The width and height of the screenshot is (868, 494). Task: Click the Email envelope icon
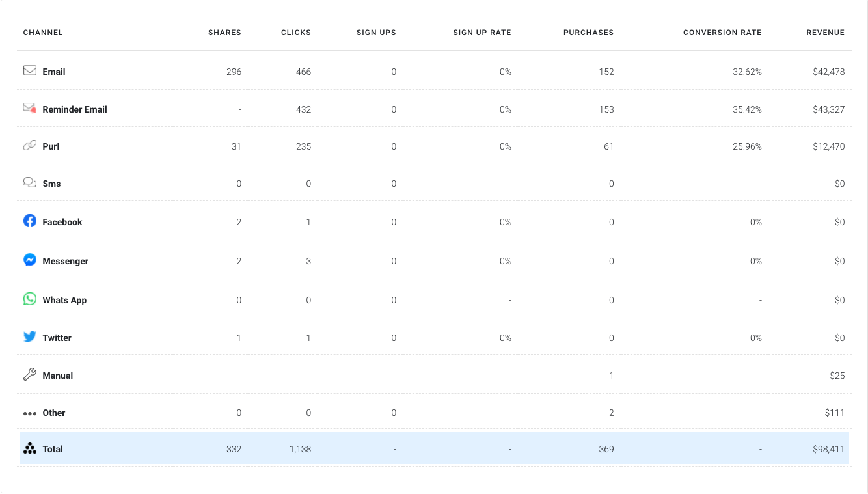click(30, 70)
